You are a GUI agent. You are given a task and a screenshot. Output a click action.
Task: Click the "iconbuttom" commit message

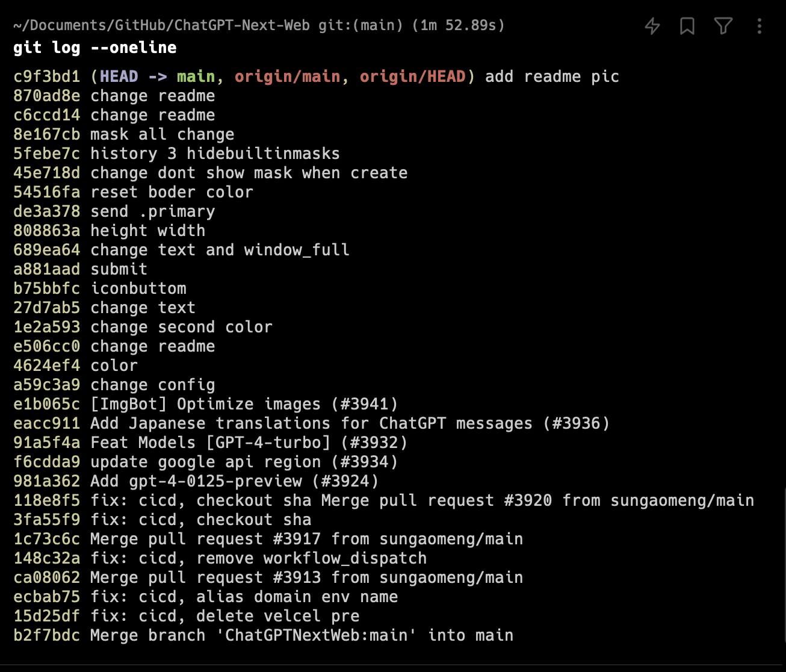138,288
